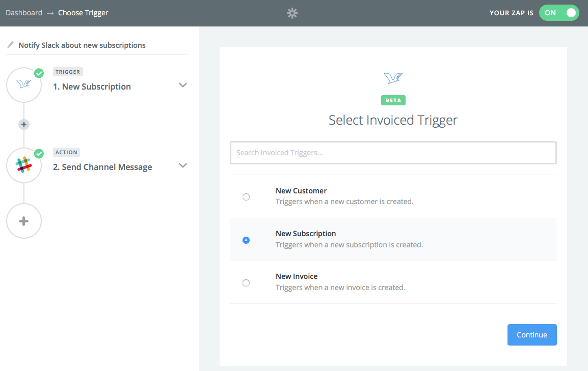Add a new step after Send Channel Message

23,221
